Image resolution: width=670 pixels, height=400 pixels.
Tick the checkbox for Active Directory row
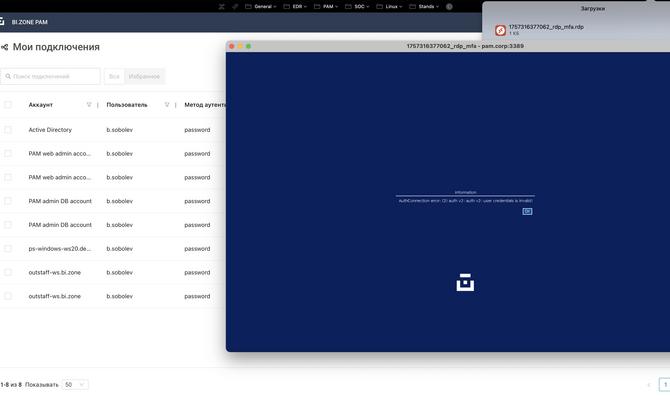[8, 129]
